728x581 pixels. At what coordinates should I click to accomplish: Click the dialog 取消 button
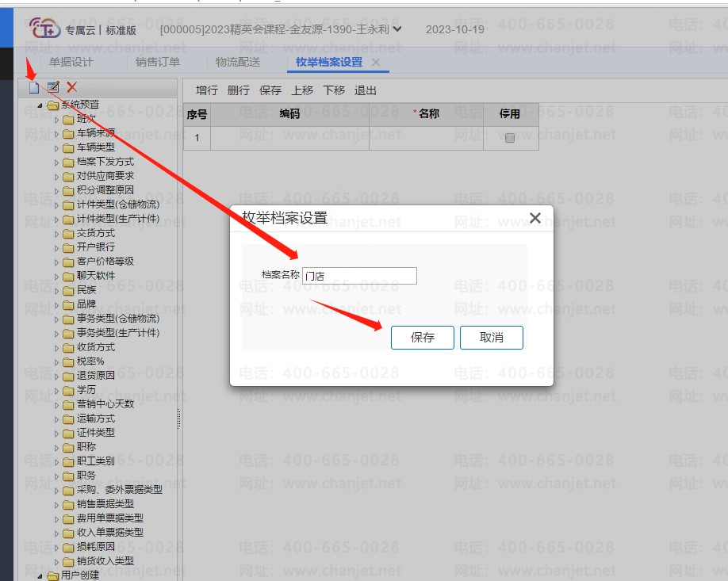click(492, 338)
